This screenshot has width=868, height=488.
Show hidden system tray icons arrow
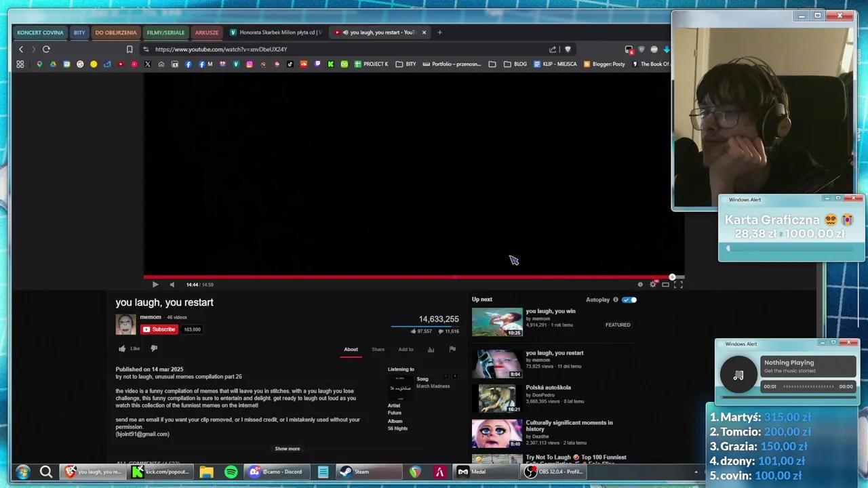(x=696, y=472)
